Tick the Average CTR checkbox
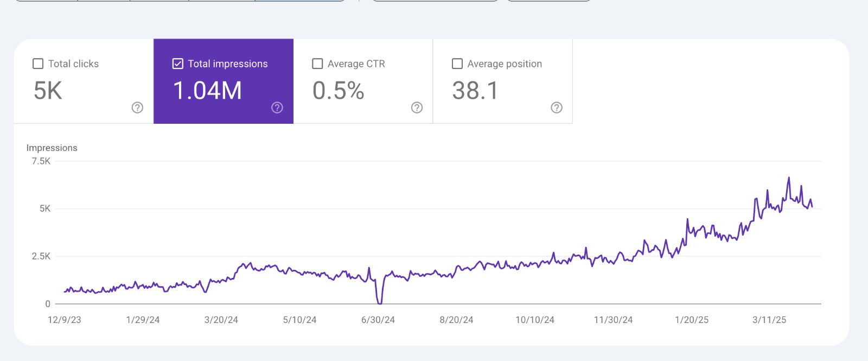The image size is (868, 361). (317, 64)
